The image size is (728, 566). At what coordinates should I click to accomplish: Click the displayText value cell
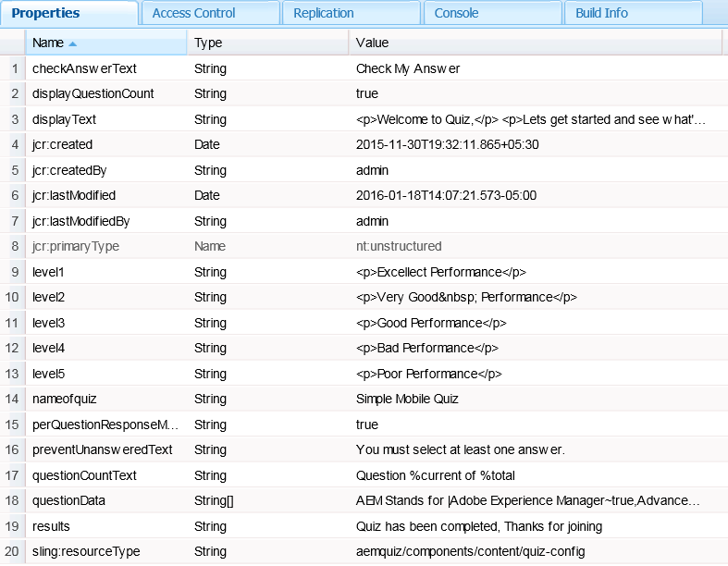[530, 119]
